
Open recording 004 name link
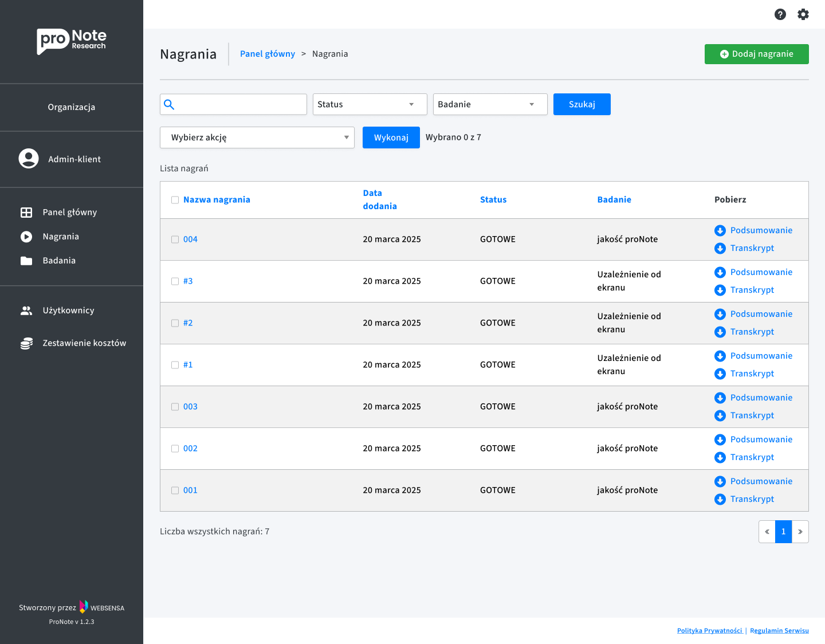click(x=190, y=239)
